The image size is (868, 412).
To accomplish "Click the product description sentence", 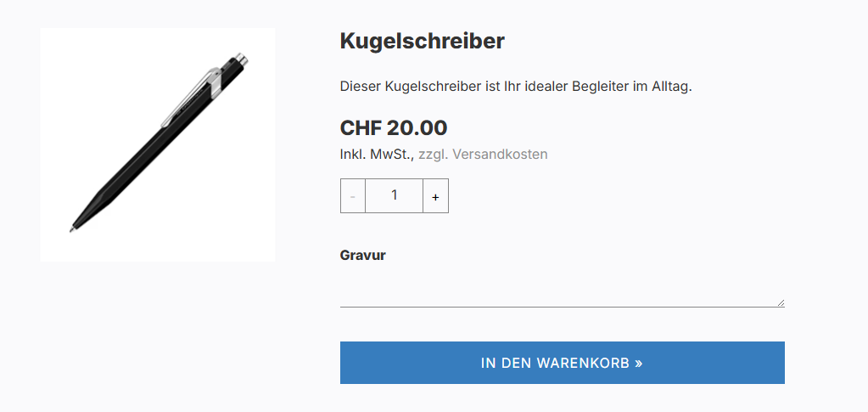I will pos(516,87).
